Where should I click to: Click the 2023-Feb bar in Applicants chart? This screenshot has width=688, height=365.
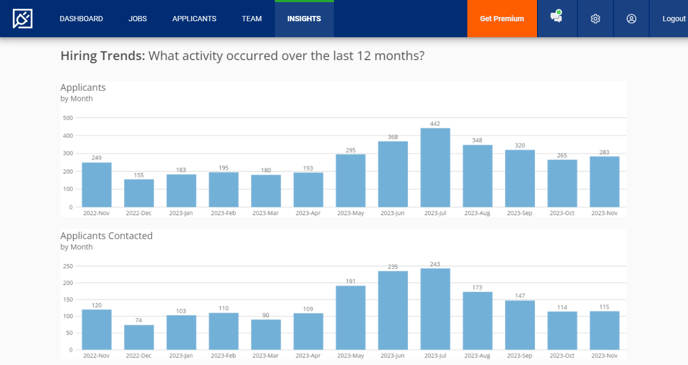(x=223, y=190)
